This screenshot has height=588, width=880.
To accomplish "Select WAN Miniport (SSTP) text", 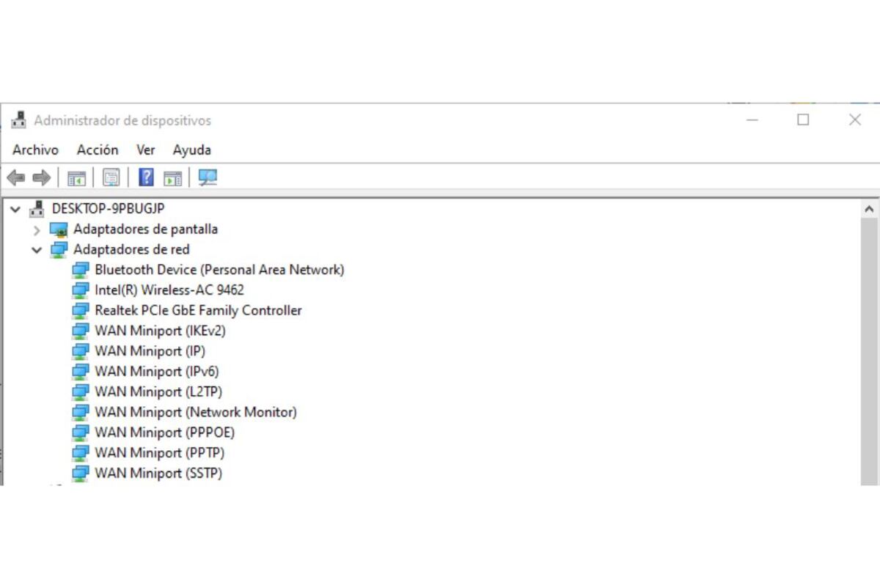I will click(158, 473).
